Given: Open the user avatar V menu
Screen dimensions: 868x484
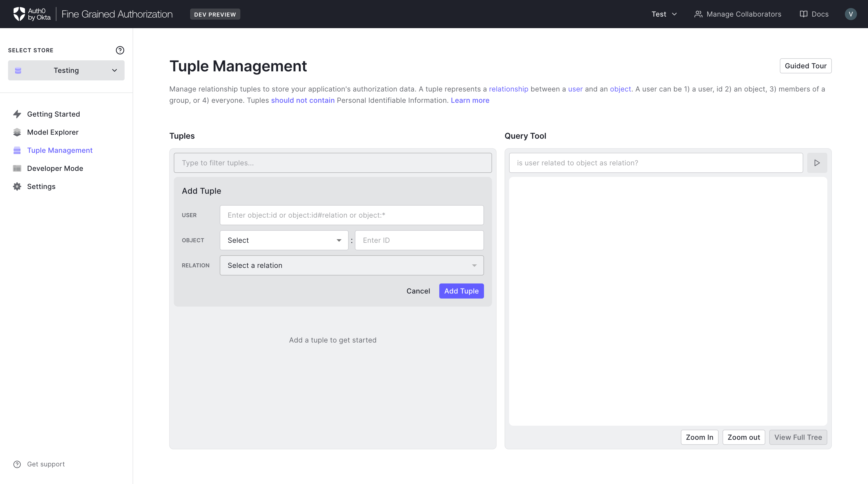Looking at the screenshot, I should point(850,14).
